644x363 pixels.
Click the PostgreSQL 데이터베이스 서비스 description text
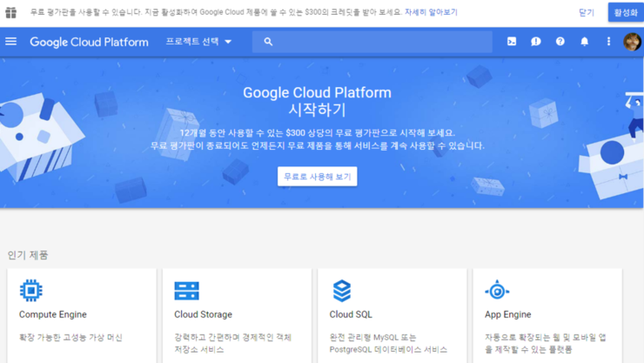(x=388, y=349)
